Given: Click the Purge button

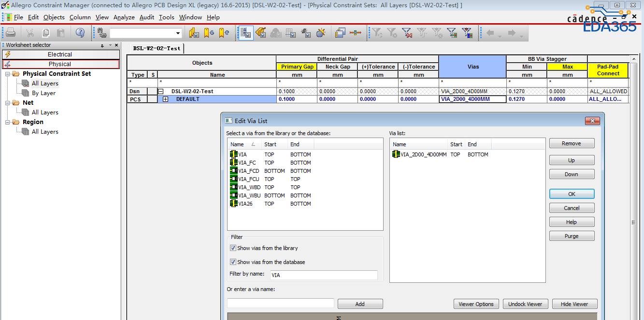Looking at the screenshot, I should pyautogui.click(x=572, y=236).
